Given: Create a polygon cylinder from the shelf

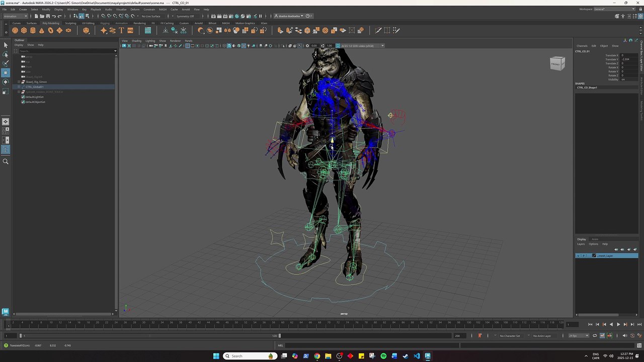Looking at the screenshot, I should point(33,30).
